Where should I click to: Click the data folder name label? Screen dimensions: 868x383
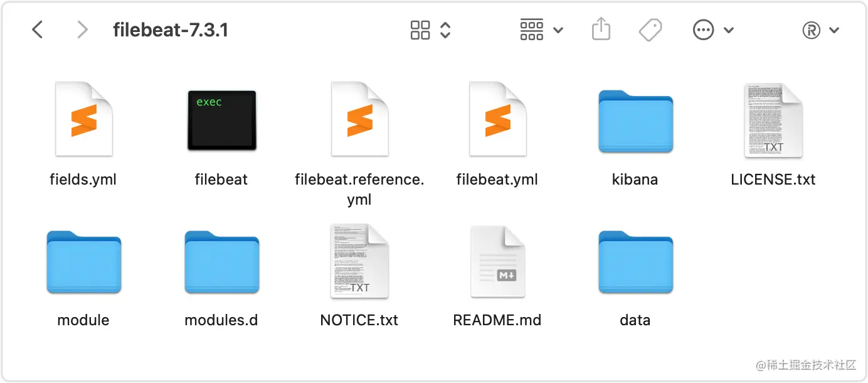pyautogui.click(x=635, y=320)
